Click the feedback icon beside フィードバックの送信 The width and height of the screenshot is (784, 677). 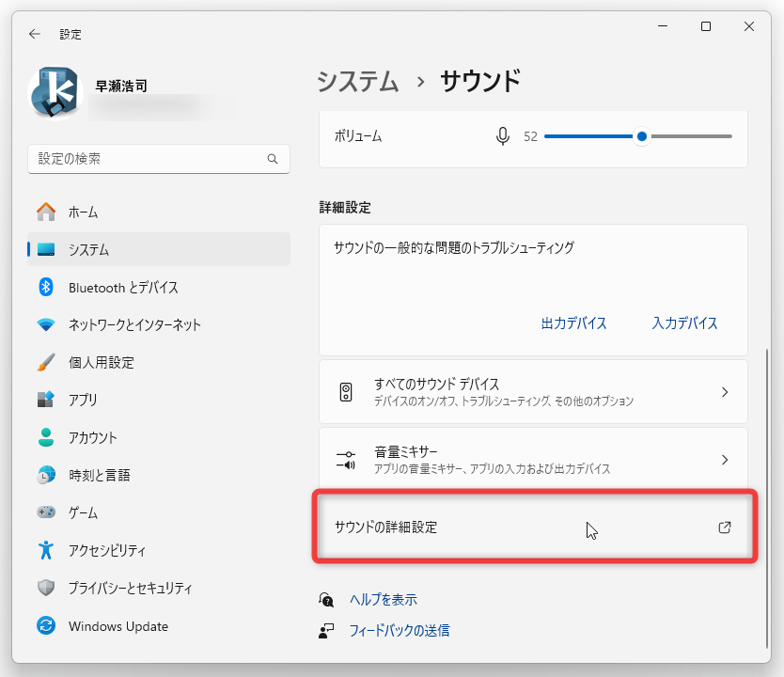point(326,631)
